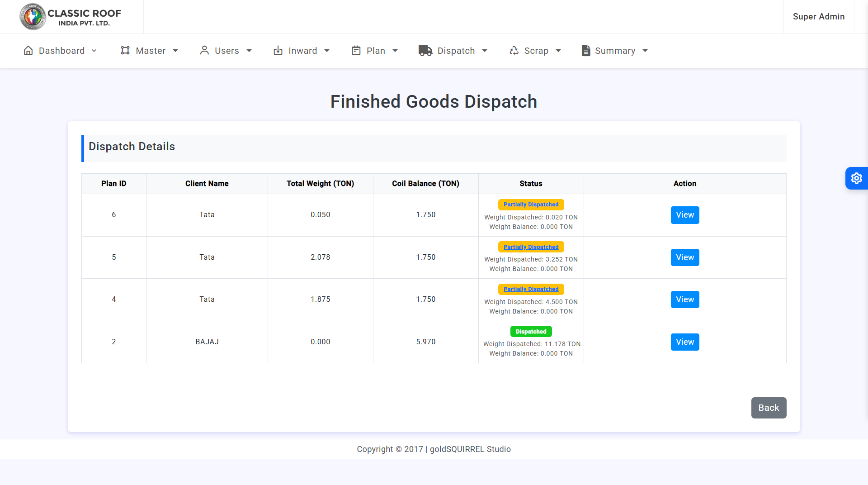
Task: Click Partially Dispatched link for Plan 5
Action: 531,247
